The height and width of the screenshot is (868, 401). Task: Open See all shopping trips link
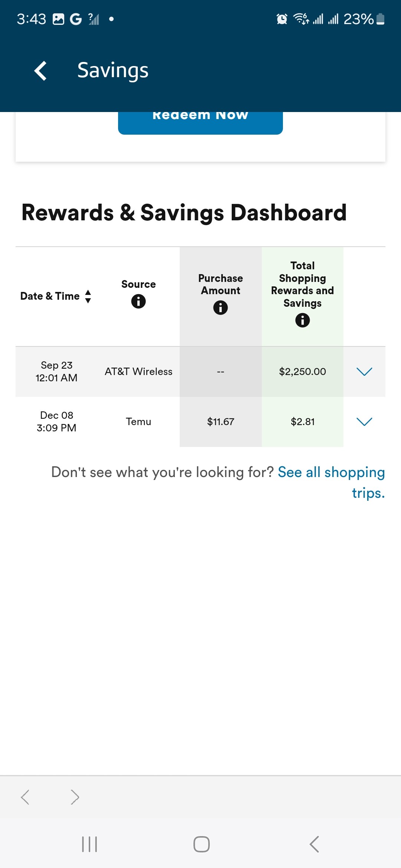coord(331,482)
